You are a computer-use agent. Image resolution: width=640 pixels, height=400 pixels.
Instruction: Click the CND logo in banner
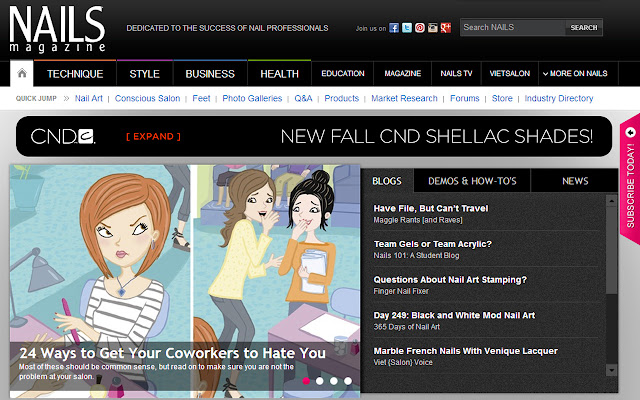pyautogui.click(x=63, y=136)
